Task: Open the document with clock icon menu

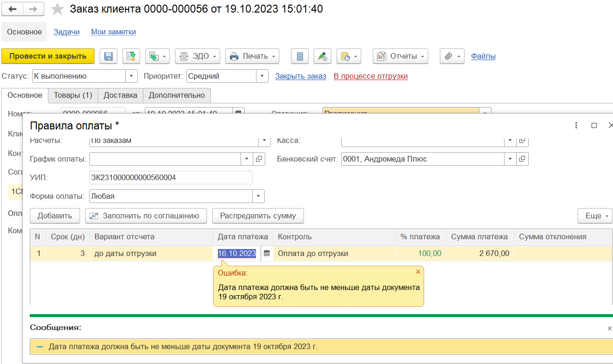Action: [x=349, y=56]
